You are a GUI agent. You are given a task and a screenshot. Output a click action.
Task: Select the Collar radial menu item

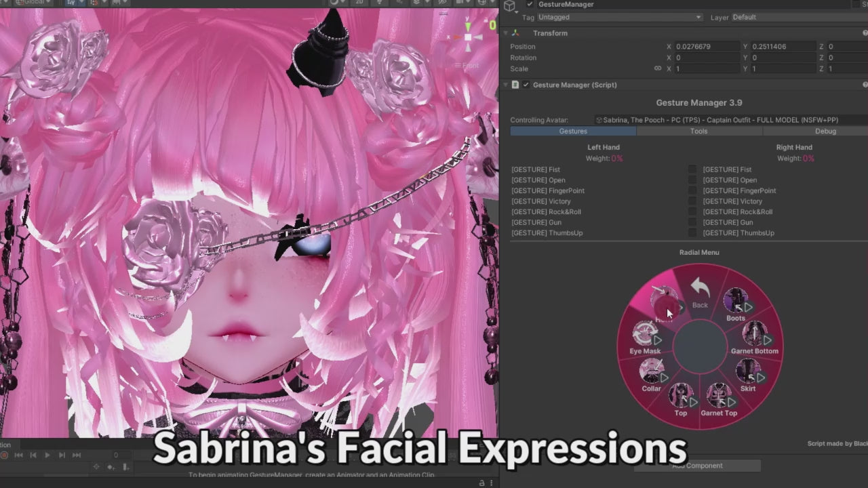(x=652, y=374)
